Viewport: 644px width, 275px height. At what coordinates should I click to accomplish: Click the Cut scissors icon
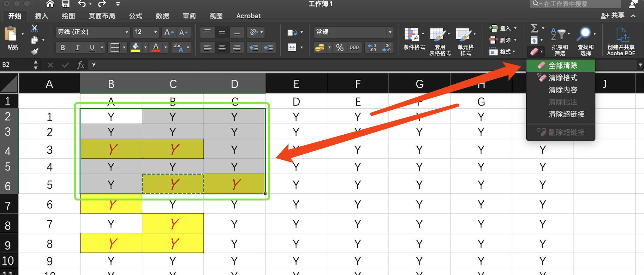[35, 28]
